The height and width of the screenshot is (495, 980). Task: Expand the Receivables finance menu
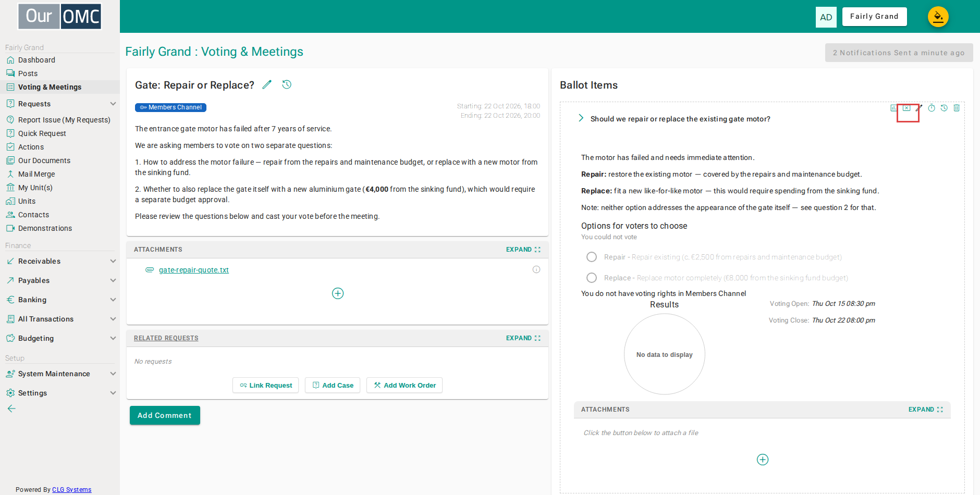[113, 261]
